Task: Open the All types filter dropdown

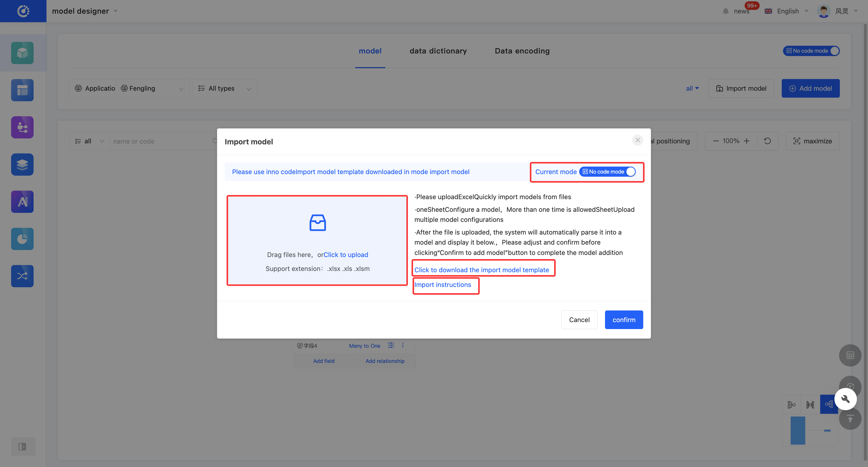Action: (x=225, y=88)
